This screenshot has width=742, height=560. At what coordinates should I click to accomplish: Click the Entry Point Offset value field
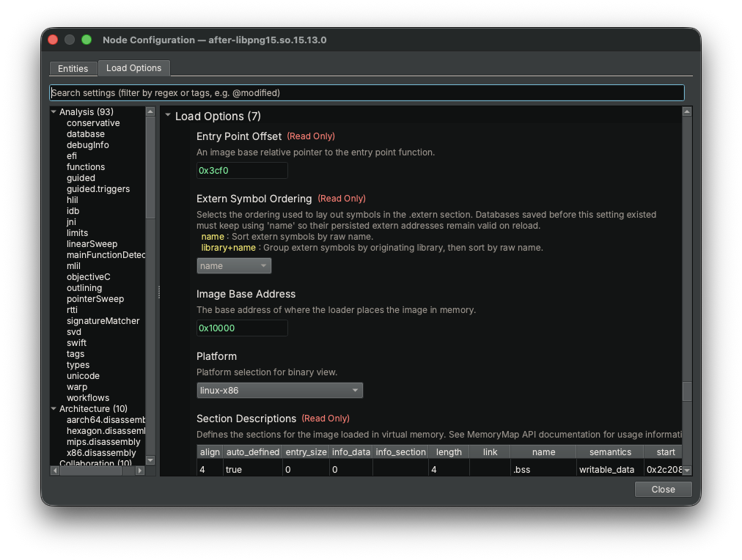click(242, 170)
